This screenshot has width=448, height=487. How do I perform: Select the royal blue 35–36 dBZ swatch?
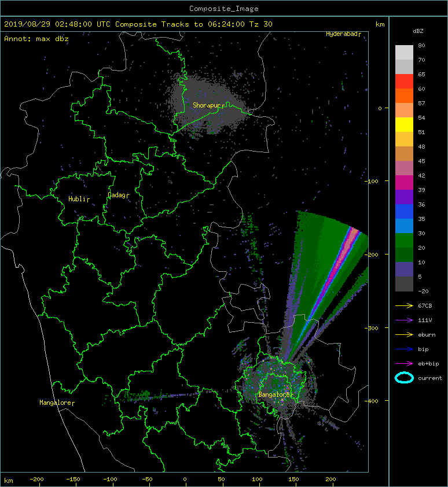404,211
